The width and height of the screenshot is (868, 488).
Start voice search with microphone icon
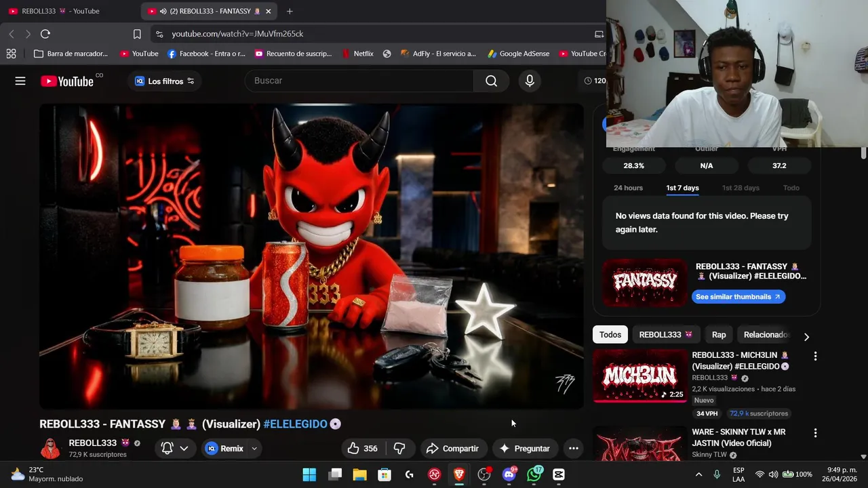pos(530,81)
